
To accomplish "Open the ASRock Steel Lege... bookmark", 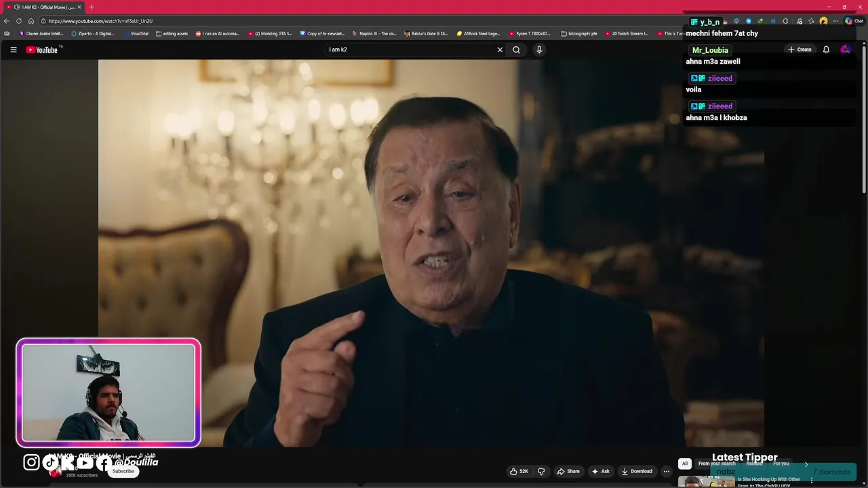I will (478, 33).
